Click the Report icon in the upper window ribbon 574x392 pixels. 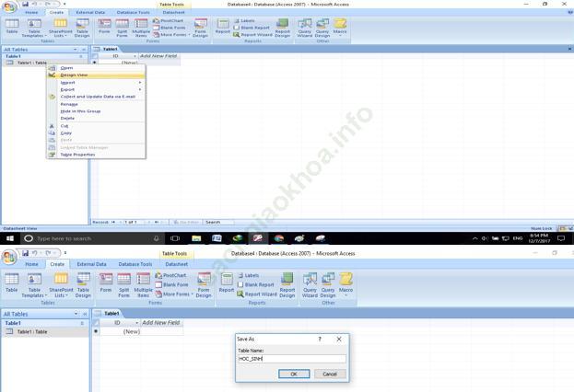223,28
